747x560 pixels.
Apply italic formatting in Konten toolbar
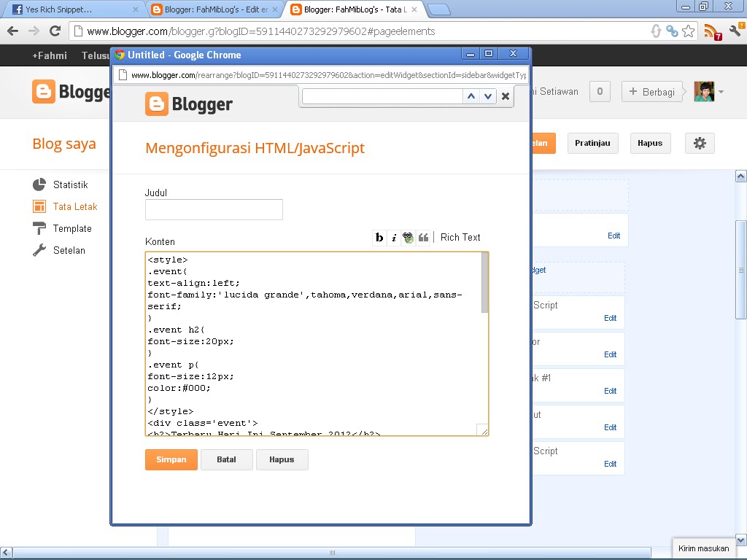(394, 237)
